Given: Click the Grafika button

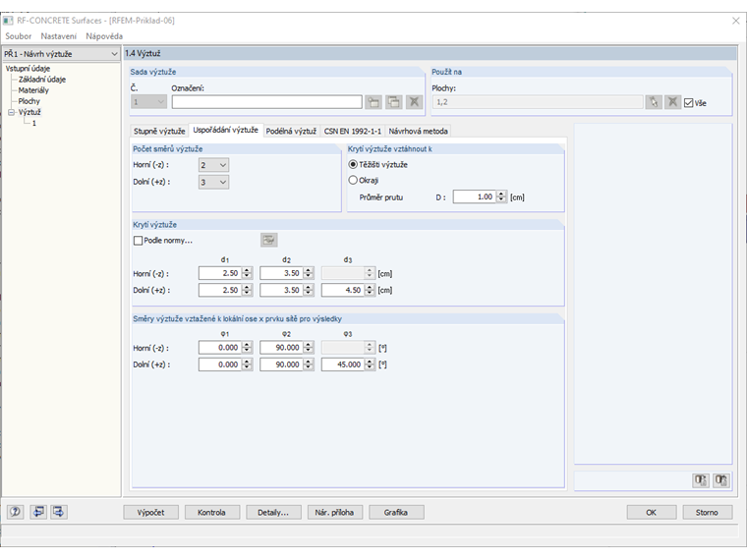Looking at the screenshot, I should (396, 513).
